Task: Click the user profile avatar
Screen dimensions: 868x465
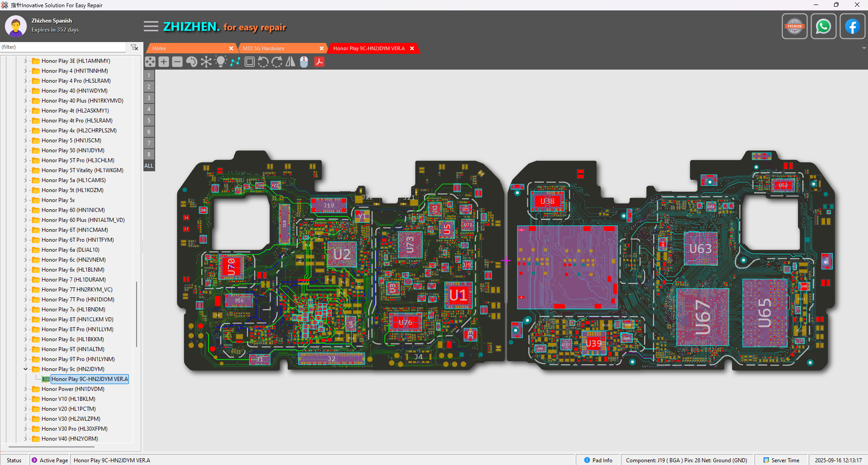Action: [x=16, y=26]
